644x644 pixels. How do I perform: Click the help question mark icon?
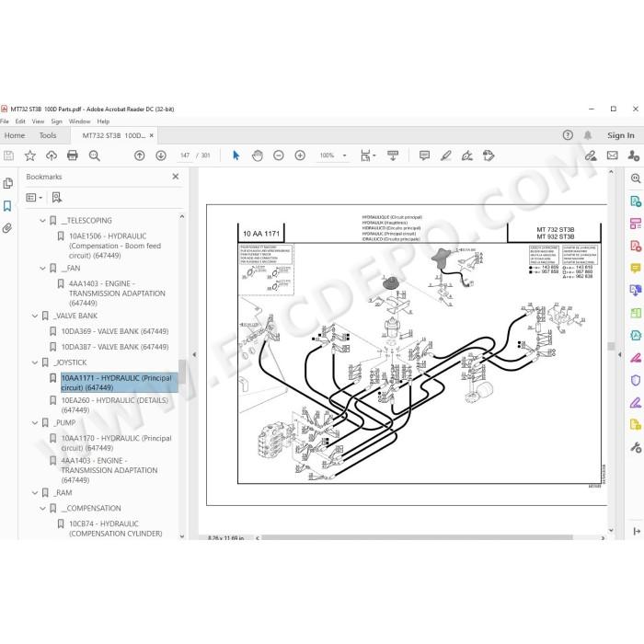568,135
